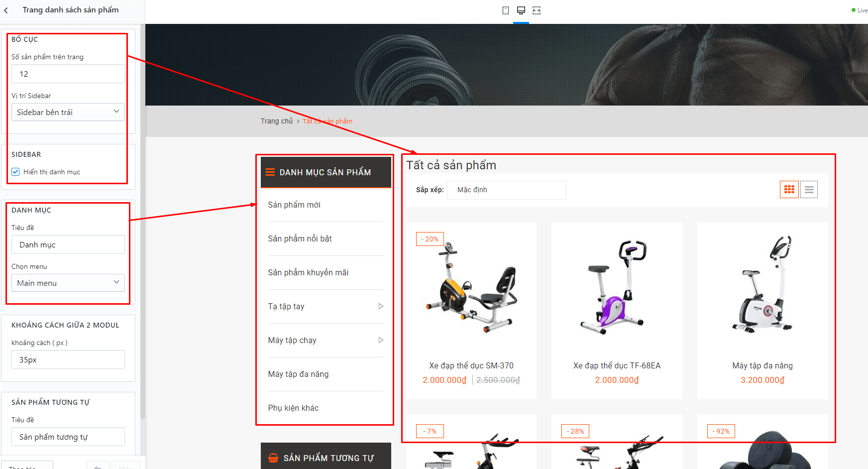Viewport: 868px width, 469px height.
Task: Go back from Trang danh sách sản phẩm
Action: point(6,10)
